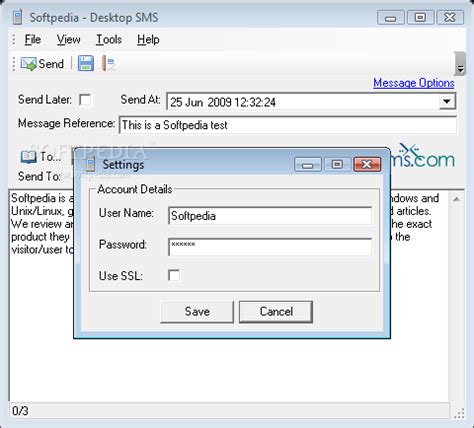Click the Message Reference text field
The width and height of the screenshot is (474, 428).
[x=288, y=125]
